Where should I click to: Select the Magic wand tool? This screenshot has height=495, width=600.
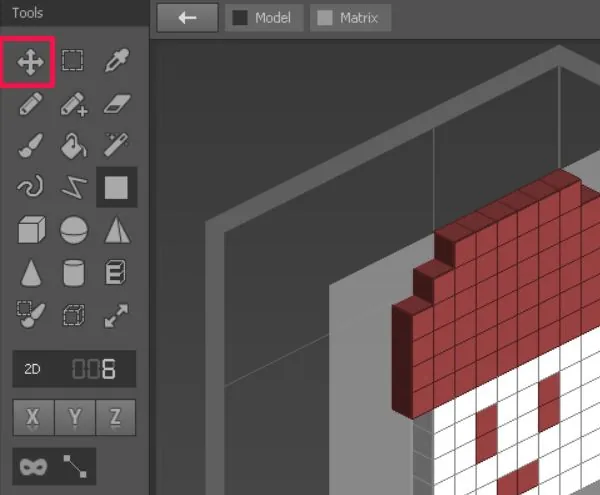(116, 144)
